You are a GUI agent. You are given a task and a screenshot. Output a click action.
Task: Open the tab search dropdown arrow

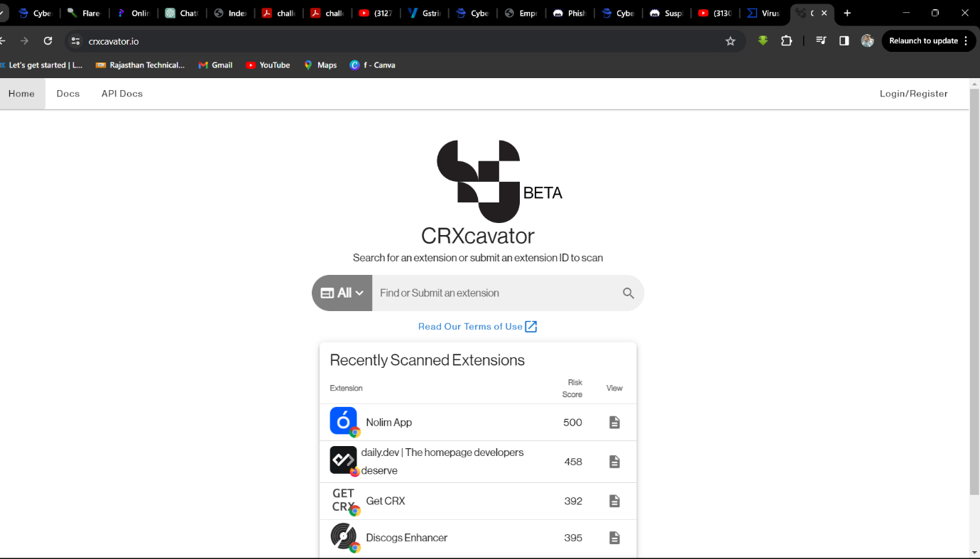coord(2,13)
